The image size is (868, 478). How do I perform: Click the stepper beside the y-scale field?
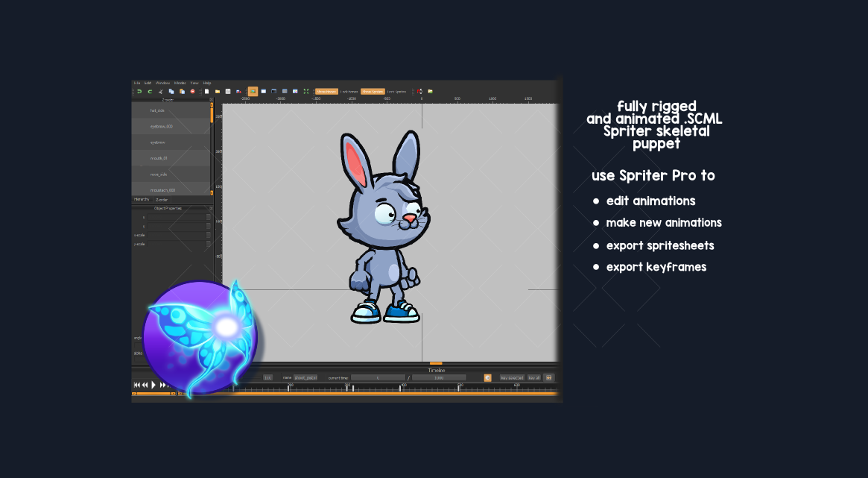[209, 244]
